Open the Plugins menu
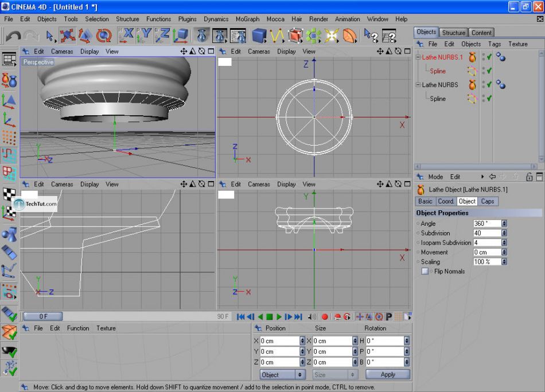The width and height of the screenshot is (545, 392). pyautogui.click(x=188, y=19)
